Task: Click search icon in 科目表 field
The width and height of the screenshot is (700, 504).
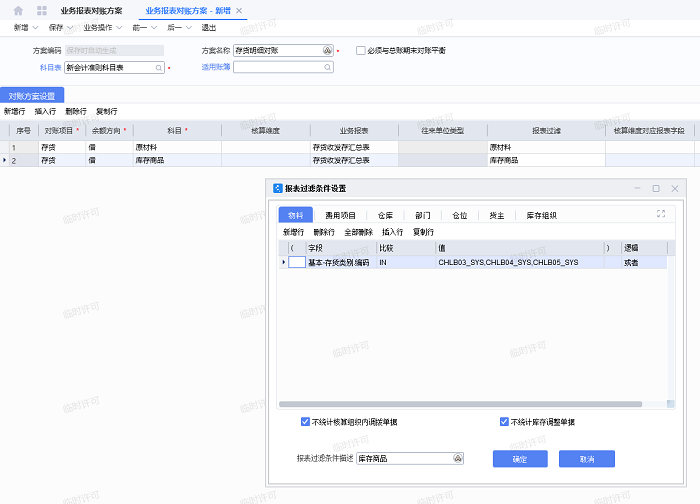Action: coord(158,68)
